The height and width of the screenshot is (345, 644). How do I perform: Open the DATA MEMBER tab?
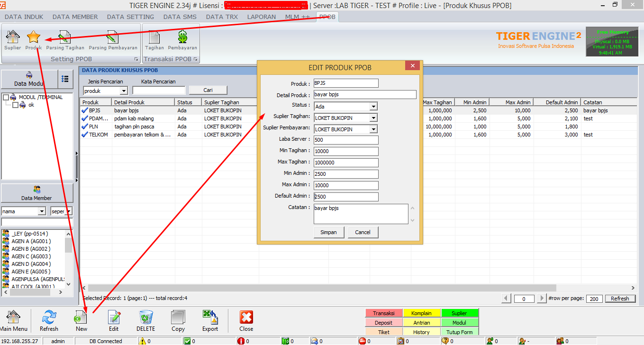(x=75, y=17)
